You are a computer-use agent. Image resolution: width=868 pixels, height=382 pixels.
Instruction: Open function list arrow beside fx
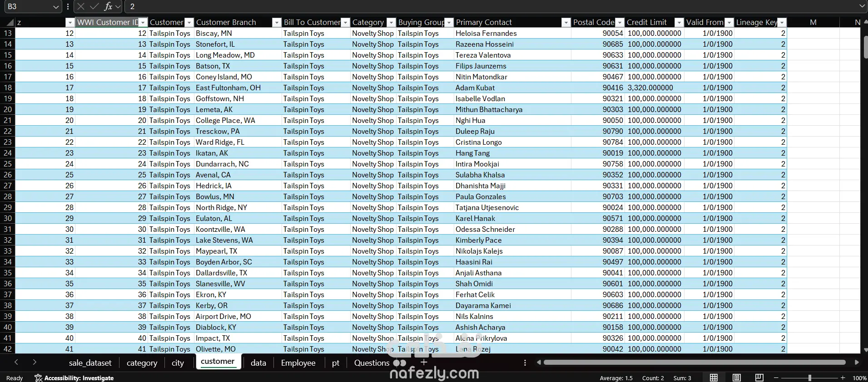point(118,6)
